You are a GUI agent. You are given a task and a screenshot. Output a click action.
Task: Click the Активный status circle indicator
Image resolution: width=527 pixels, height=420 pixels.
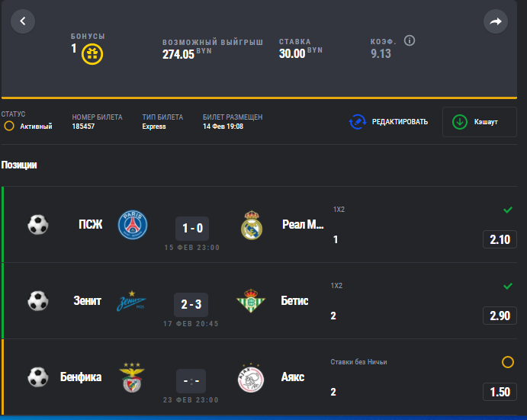[x=9, y=126]
